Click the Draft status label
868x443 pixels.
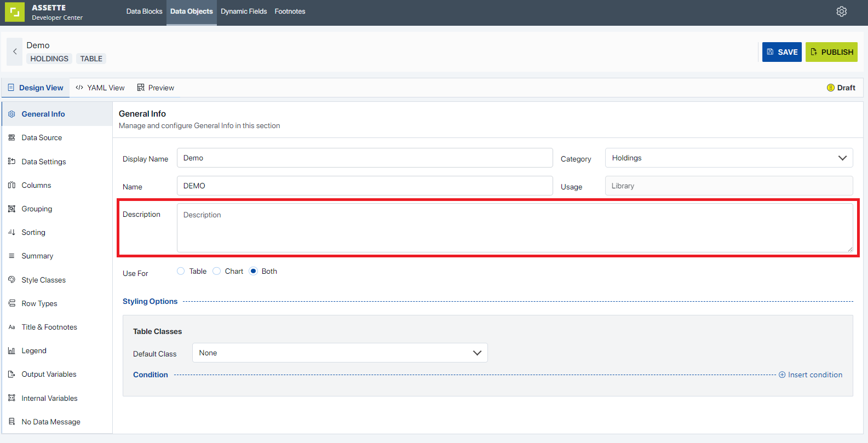coord(841,88)
